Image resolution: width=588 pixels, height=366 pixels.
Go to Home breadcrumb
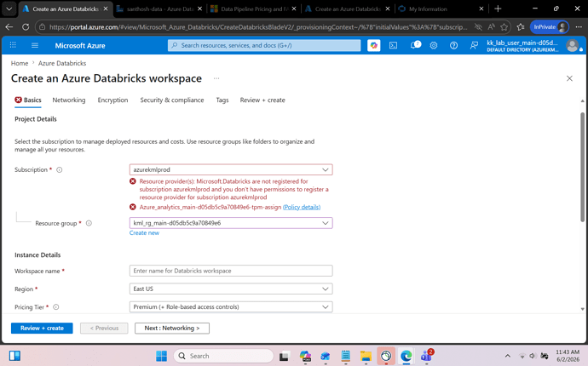click(20, 63)
